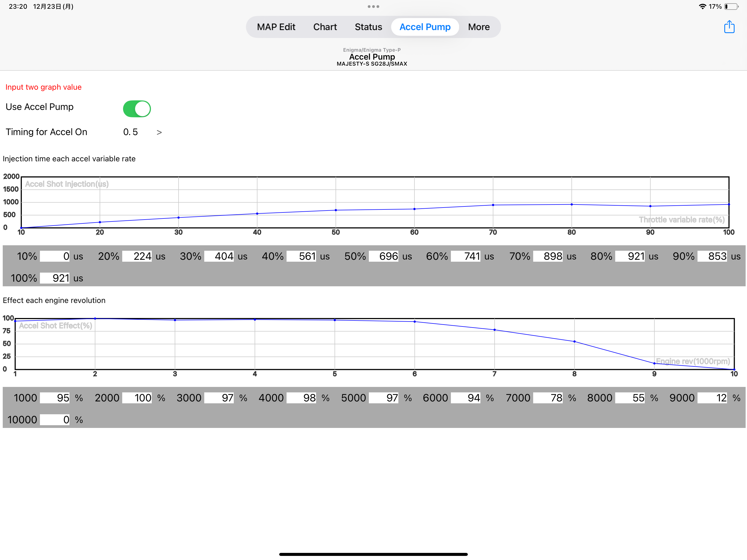Edit the 4000 rpm effect field showing 98
This screenshot has width=747, height=560.
[x=301, y=398]
